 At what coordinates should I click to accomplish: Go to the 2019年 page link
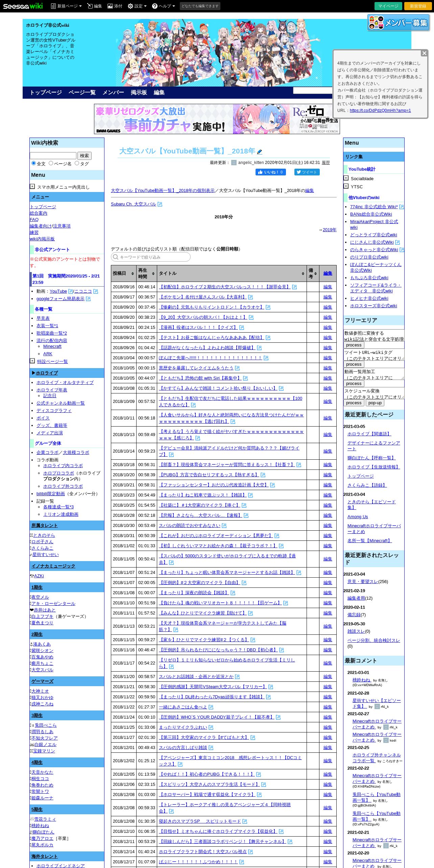pos(330,230)
